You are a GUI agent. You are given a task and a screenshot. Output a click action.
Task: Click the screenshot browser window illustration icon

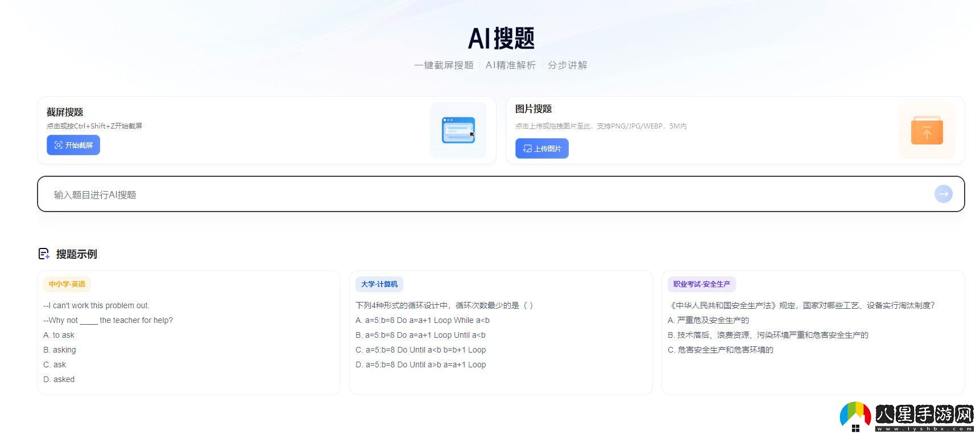coord(458,130)
